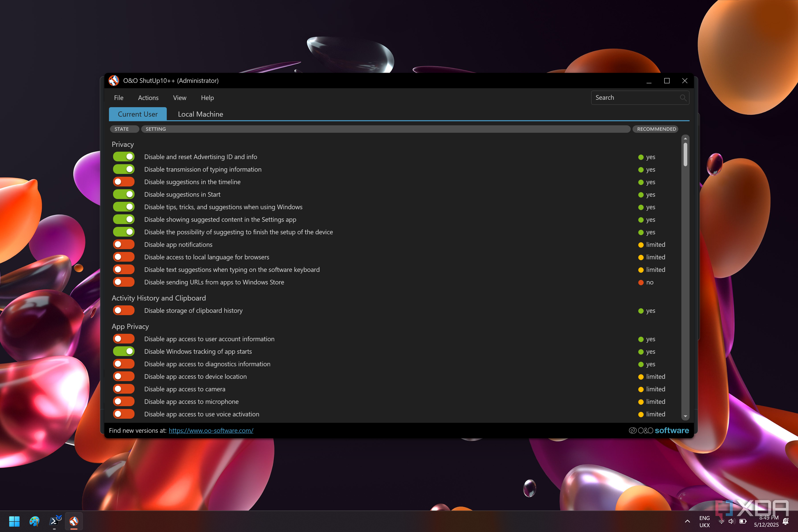Toggle app access to microphone
Viewport: 798px width, 532px height.
click(124, 402)
